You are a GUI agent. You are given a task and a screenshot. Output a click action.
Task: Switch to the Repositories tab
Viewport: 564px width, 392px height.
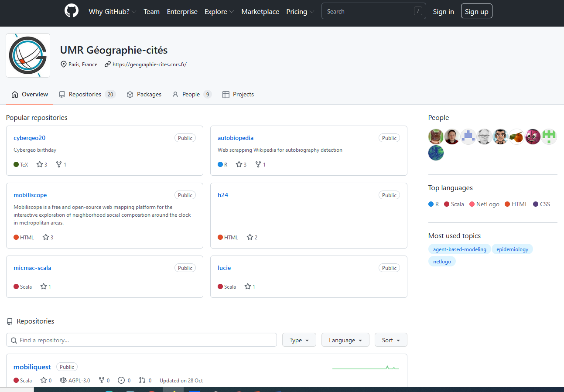pos(86,95)
